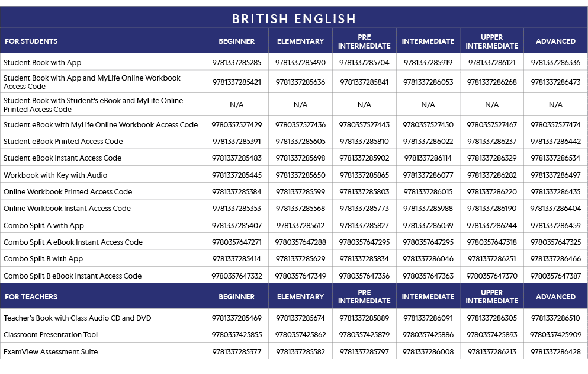Click ISBN 9781337286077 cell

point(428,175)
